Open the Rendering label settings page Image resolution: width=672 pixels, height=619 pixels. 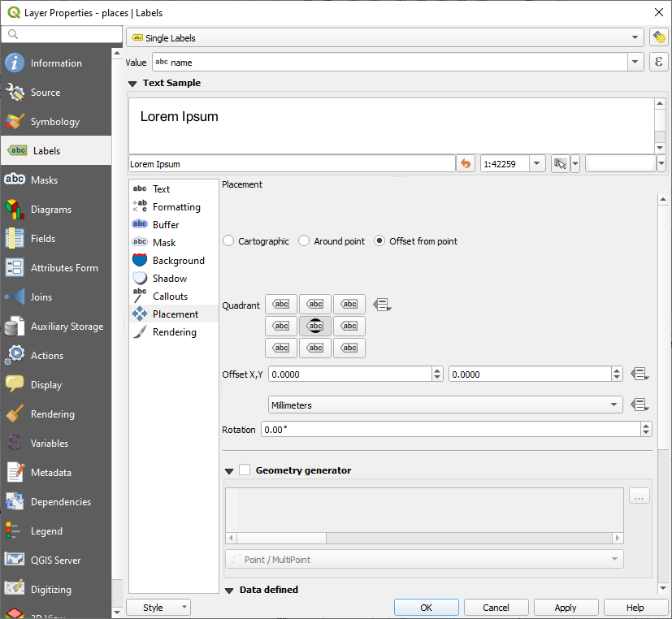(x=173, y=331)
